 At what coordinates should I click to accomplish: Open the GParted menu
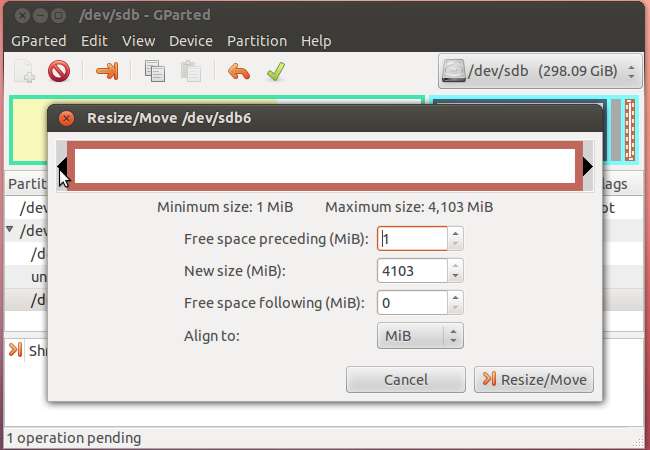39,41
